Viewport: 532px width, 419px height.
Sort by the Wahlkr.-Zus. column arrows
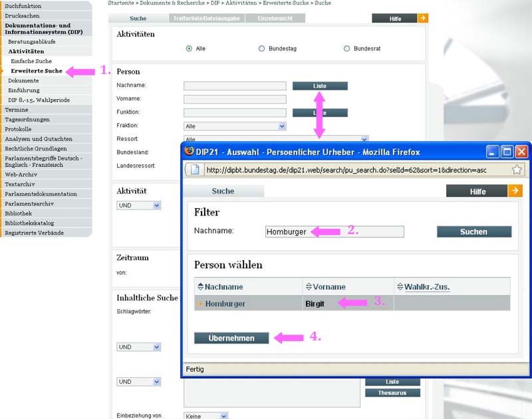coord(400,287)
